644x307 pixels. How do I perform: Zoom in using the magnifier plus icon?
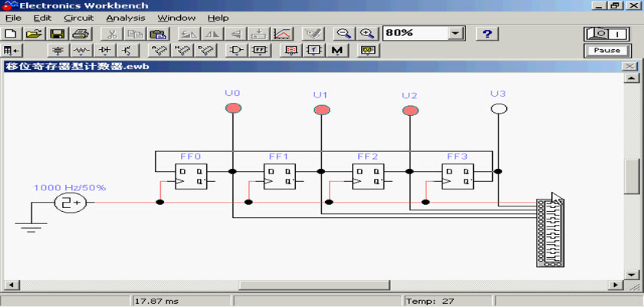(368, 34)
